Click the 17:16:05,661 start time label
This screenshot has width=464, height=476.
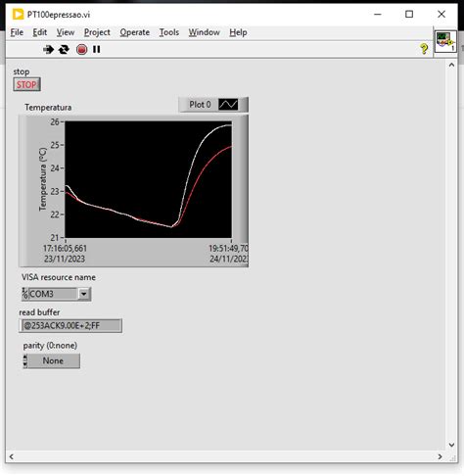65,249
